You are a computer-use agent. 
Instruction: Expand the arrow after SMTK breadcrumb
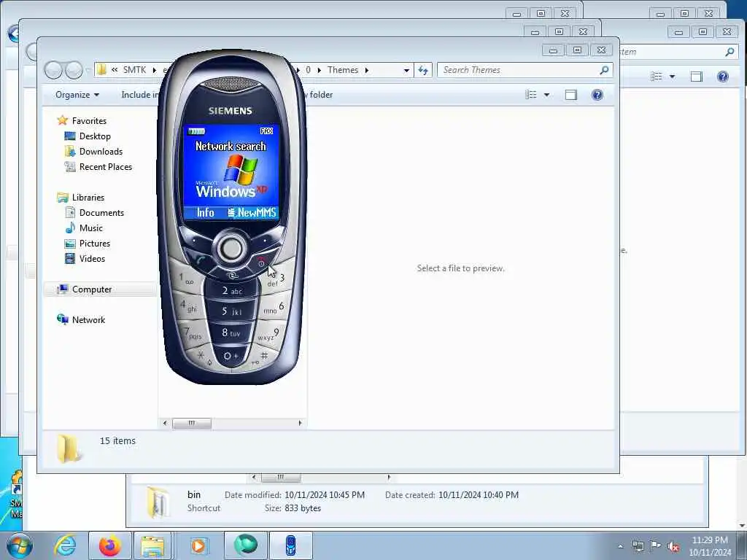(155, 70)
